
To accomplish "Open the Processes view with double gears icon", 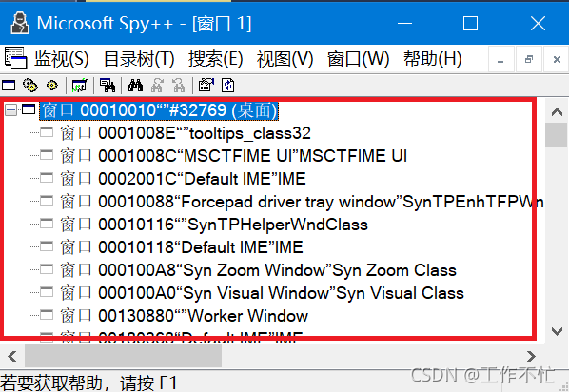I will click(30, 86).
